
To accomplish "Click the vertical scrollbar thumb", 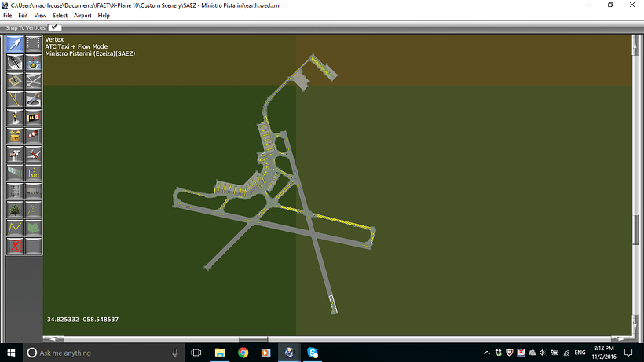I will pyautogui.click(x=635, y=229).
